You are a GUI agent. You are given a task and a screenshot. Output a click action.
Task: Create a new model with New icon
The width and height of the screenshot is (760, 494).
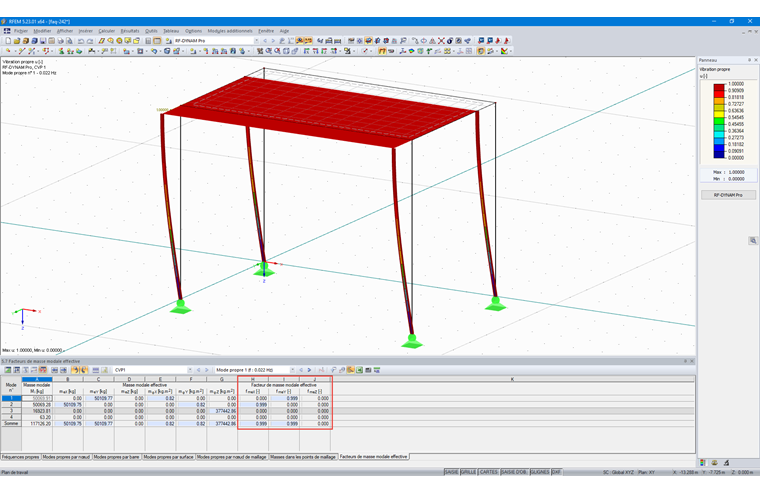[x=8, y=41]
